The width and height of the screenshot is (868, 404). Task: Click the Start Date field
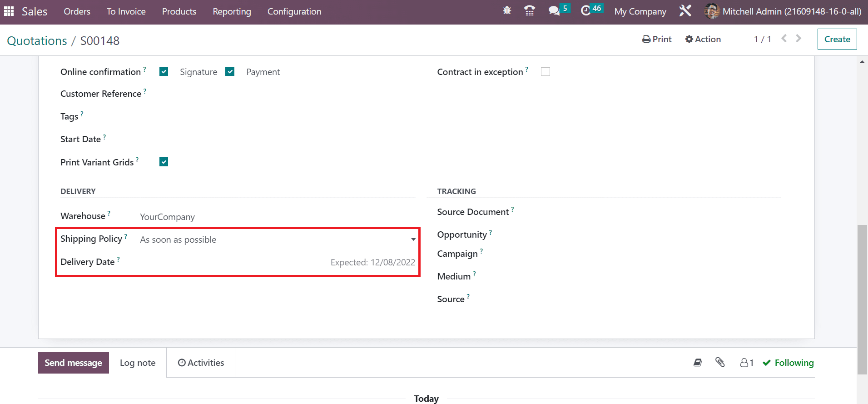[x=278, y=139]
